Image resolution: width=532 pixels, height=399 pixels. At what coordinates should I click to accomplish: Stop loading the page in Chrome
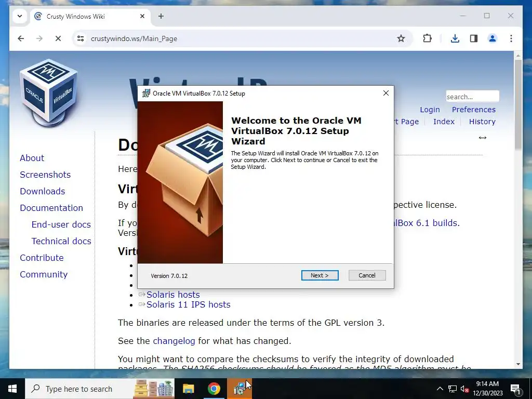[58, 38]
